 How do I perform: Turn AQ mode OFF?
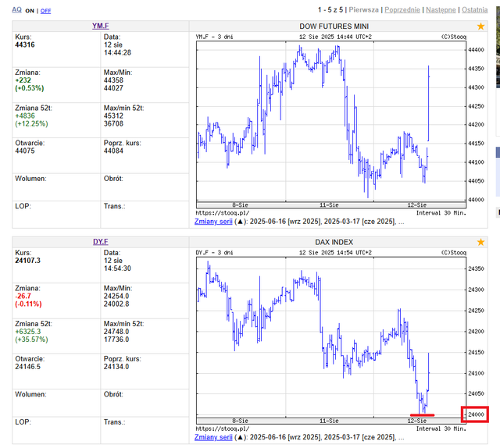[45, 11]
